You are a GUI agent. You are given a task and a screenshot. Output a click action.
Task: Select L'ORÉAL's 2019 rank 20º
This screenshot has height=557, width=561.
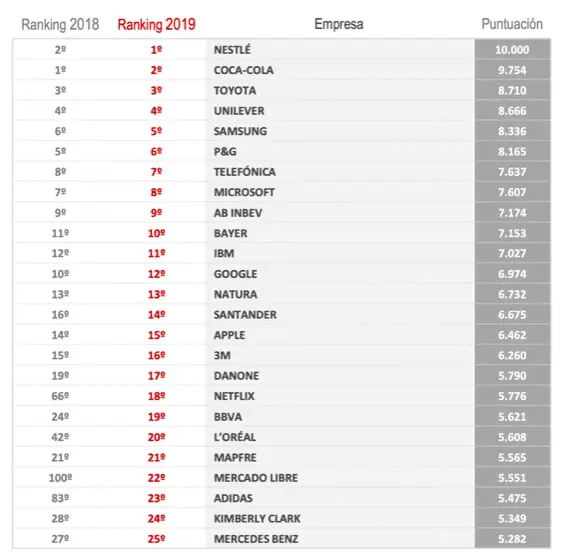click(156, 437)
